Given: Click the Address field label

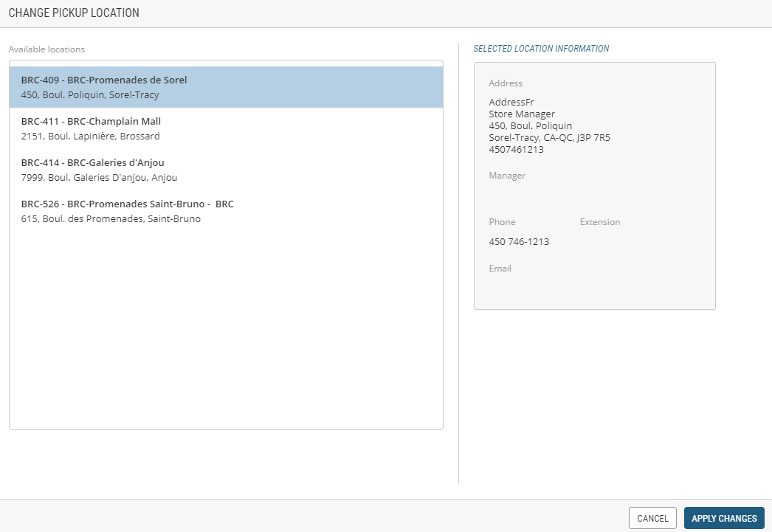Looking at the screenshot, I should 506,83.
